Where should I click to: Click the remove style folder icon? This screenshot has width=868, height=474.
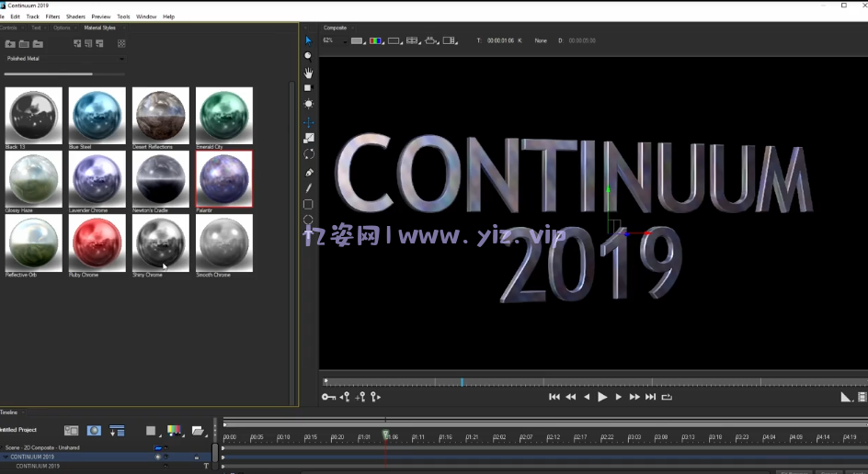point(38,44)
